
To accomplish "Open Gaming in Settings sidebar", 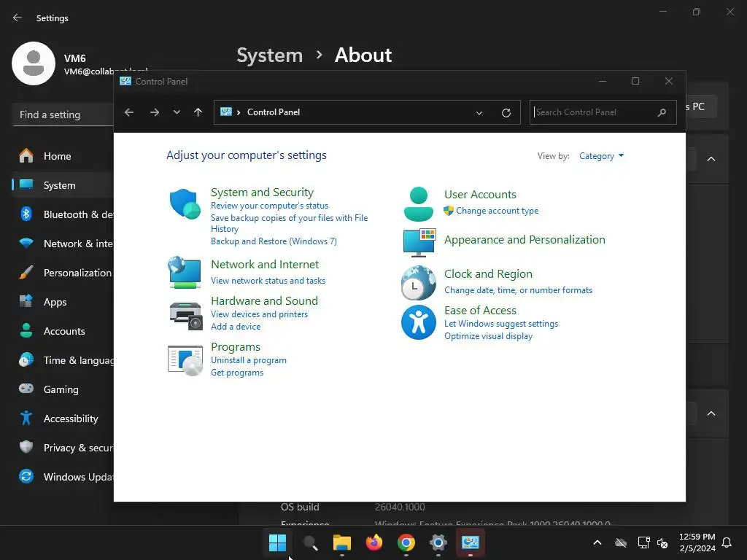I will coord(63,389).
